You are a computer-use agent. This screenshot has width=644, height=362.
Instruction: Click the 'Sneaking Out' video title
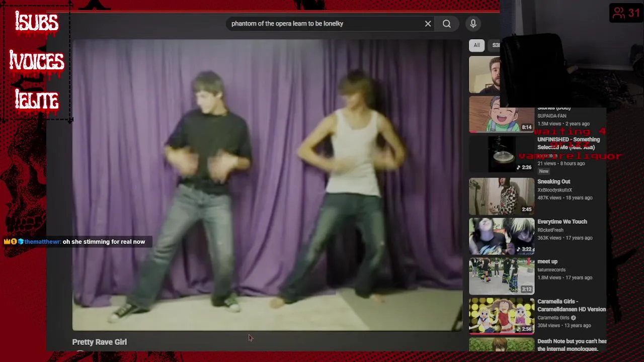coord(553,182)
